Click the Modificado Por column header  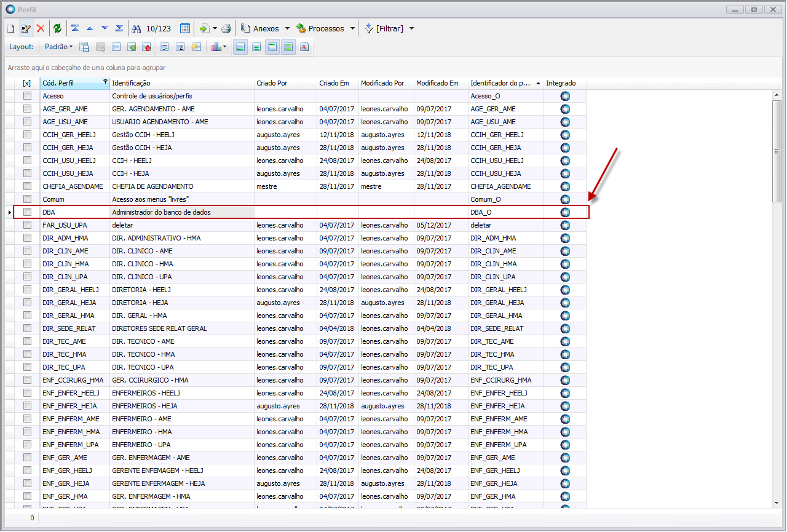(386, 83)
